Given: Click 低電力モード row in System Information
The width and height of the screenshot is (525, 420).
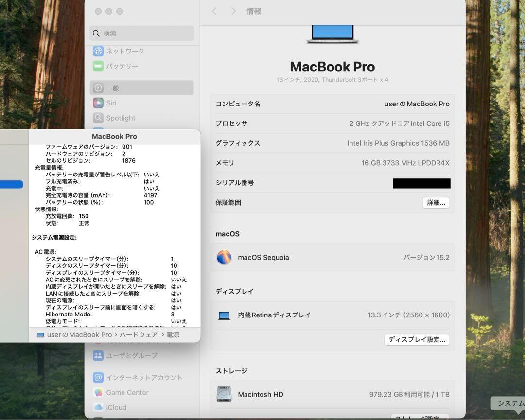Looking at the screenshot, I should click(x=116, y=321).
